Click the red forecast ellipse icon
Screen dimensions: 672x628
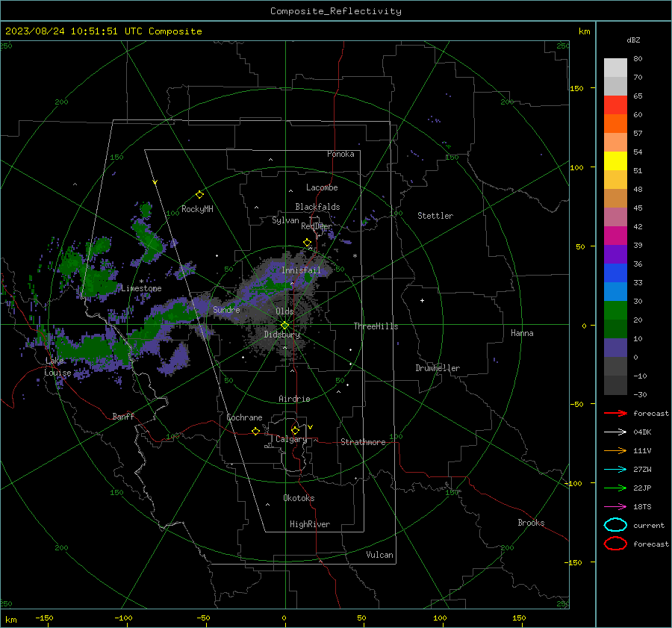click(615, 544)
